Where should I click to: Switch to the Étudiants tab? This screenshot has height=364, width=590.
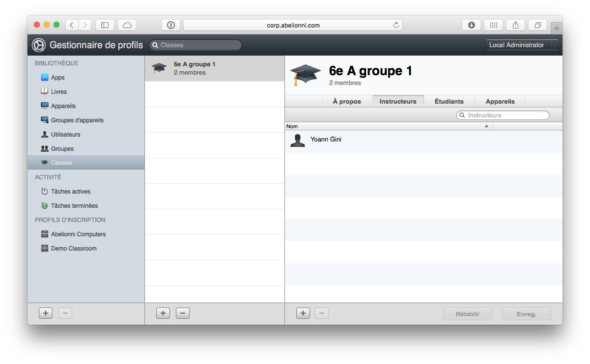pos(449,101)
